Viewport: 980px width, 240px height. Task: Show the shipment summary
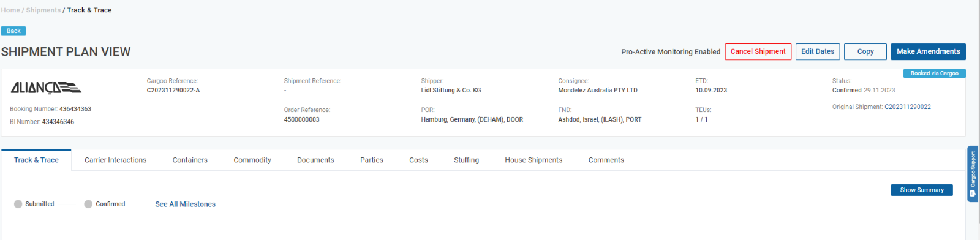[922, 190]
